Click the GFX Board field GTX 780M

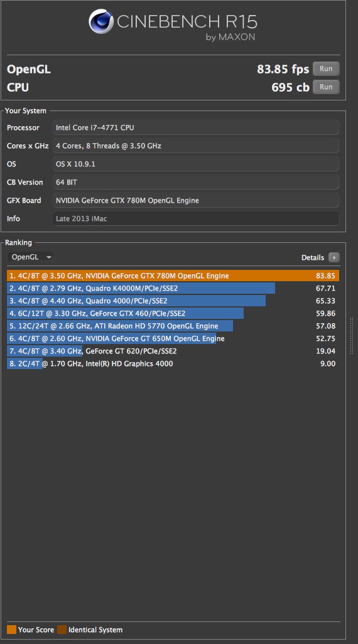pos(196,200)
